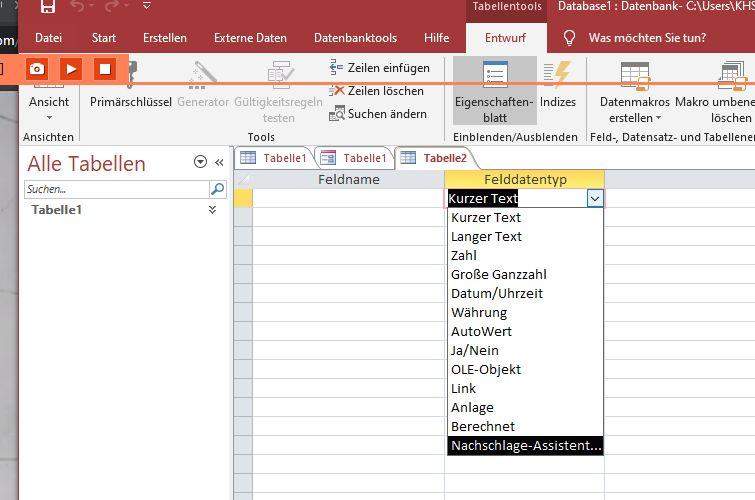
Task: Select 'OLE-Objekt' data type
Action: (x=525, y=369)
